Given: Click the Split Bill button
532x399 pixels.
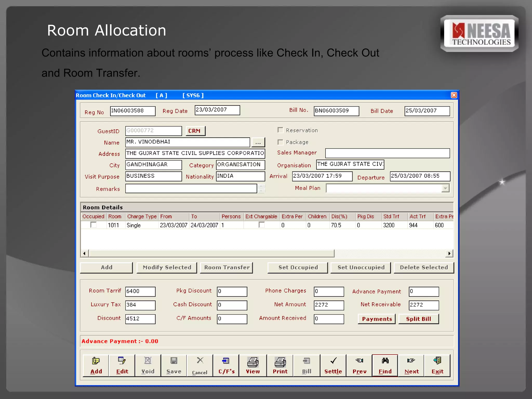Looking at the screenshot, I should click(418, 319).
